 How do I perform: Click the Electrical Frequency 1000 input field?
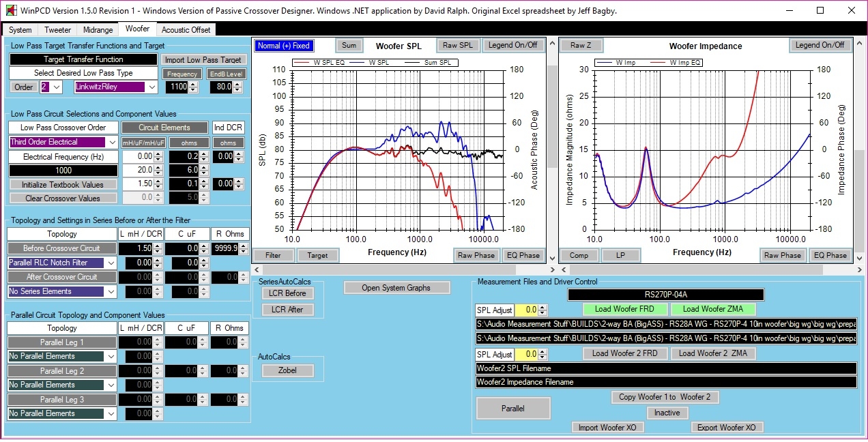(x=63, y=171)
